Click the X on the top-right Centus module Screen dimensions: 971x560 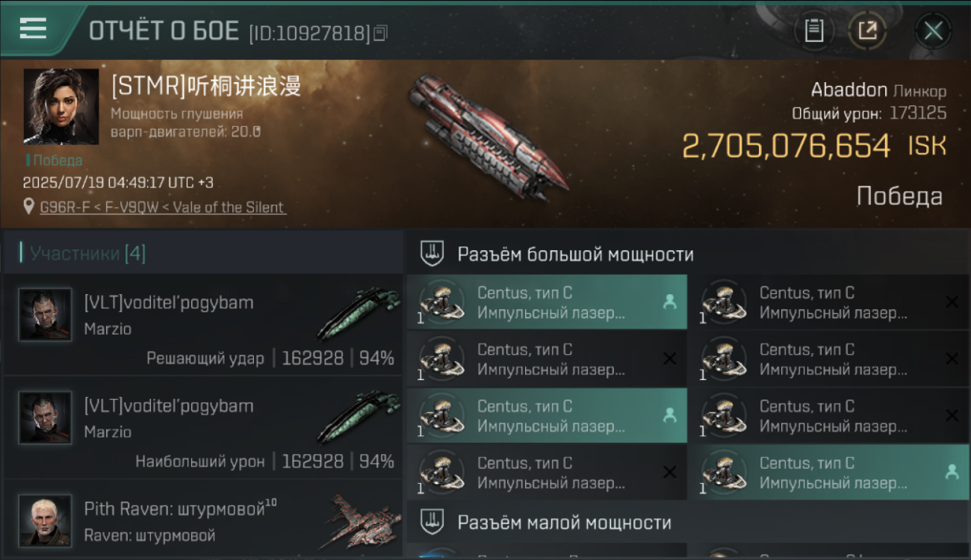point(952,302)
